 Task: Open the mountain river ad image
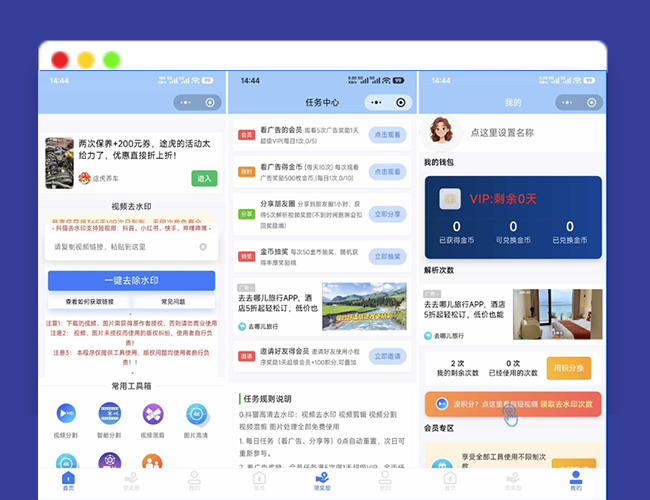(364, 306)
